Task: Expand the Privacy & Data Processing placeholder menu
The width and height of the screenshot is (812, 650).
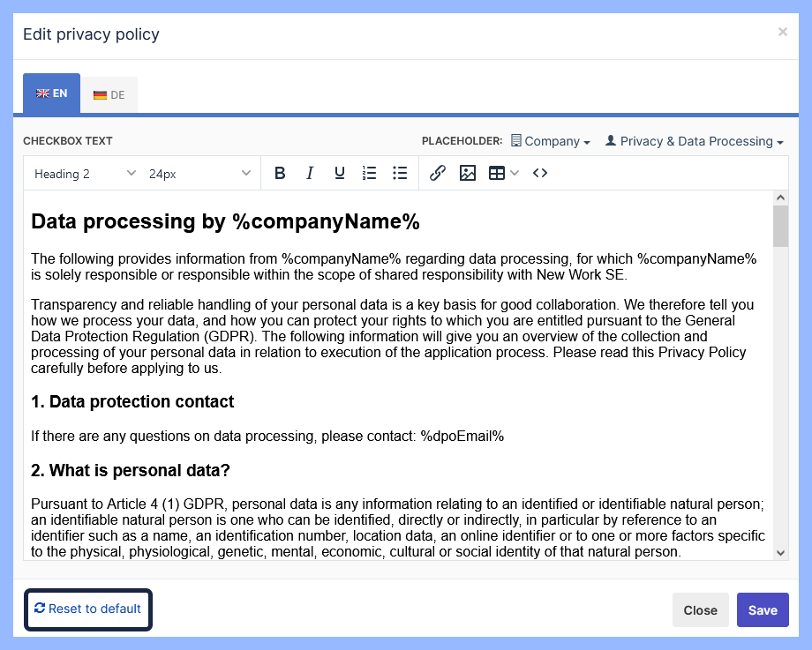Action: pyautogui.click(x=695, y=141)
